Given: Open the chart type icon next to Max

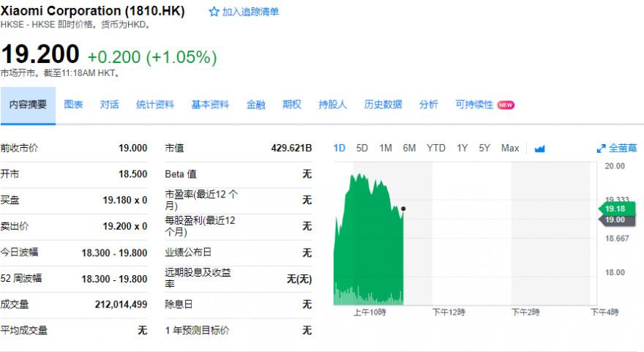Looking at the screenshot, I should (539, 149).
